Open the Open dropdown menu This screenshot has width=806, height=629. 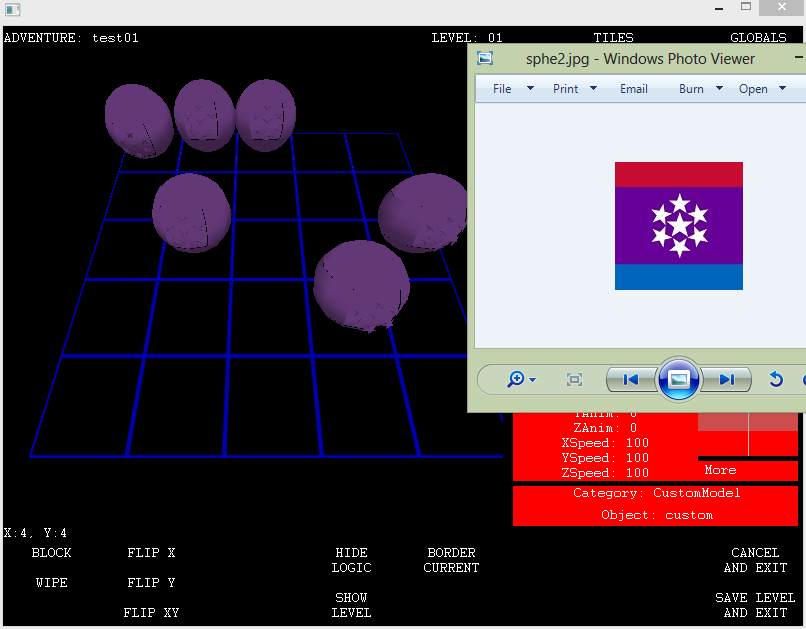[762, 89]
